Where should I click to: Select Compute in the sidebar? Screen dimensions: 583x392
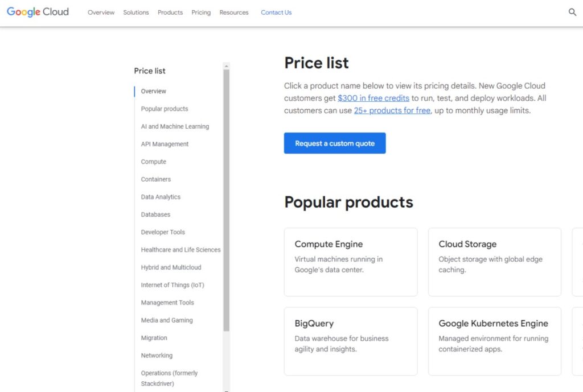click(154, 162)
